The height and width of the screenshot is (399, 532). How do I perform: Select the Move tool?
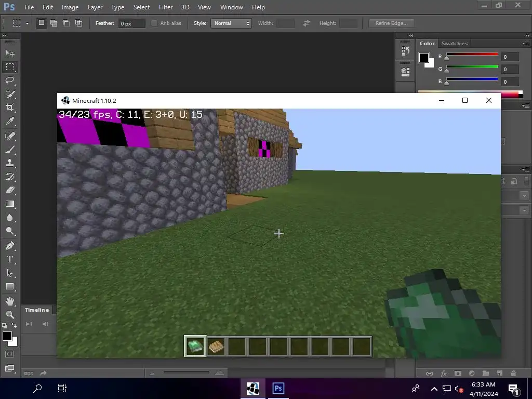(x=10, y=54)
